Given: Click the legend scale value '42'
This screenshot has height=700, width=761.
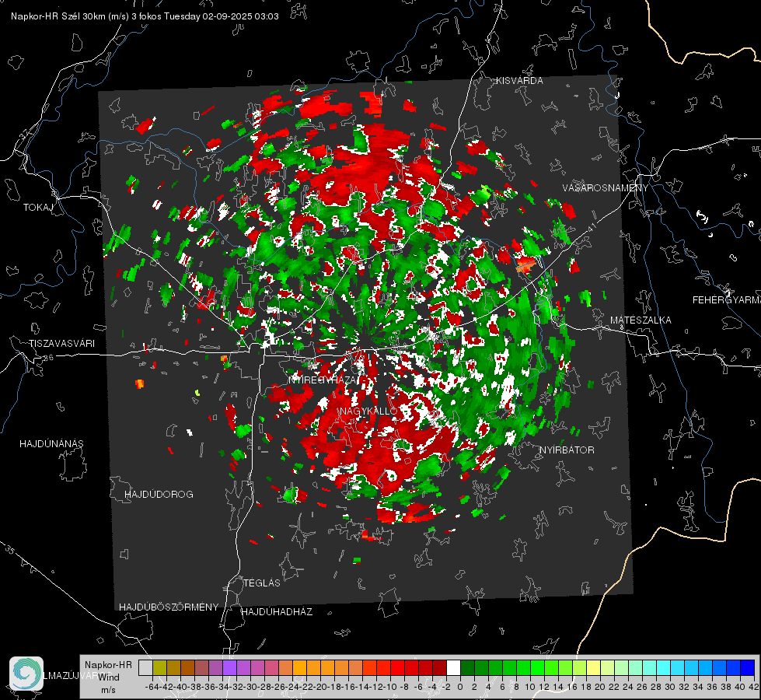Looking at the screenshot, I should coord(754,687).
